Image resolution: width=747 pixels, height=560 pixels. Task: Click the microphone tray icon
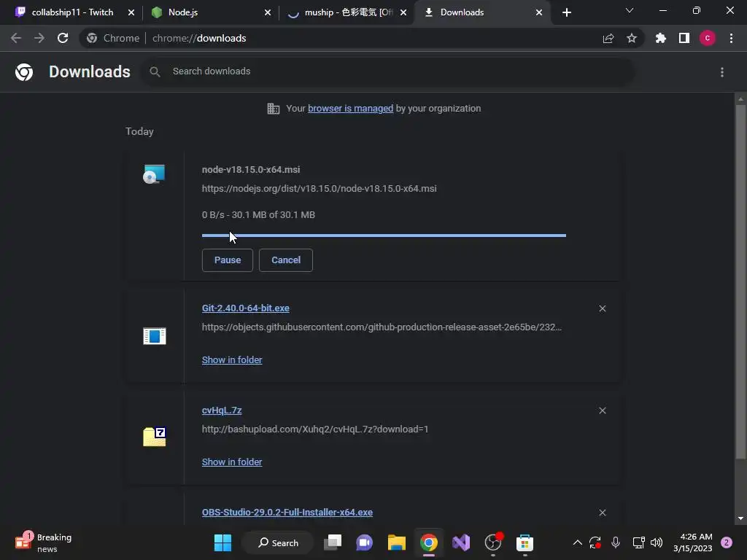pos(616,542)
